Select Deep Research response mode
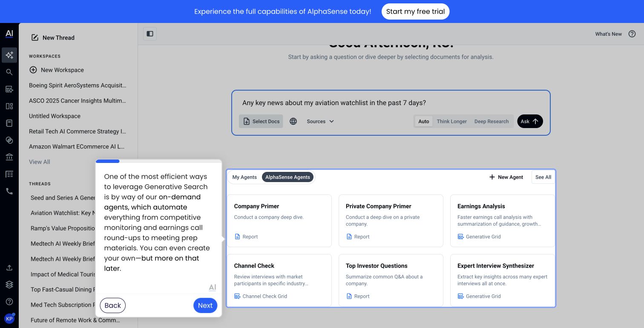The image size is (644, 328). pos(492,121)
